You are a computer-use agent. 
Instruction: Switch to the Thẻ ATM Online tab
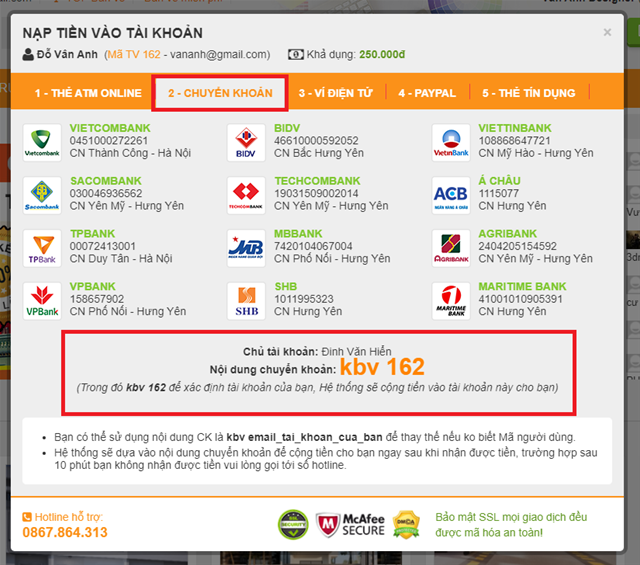point(88,93)
